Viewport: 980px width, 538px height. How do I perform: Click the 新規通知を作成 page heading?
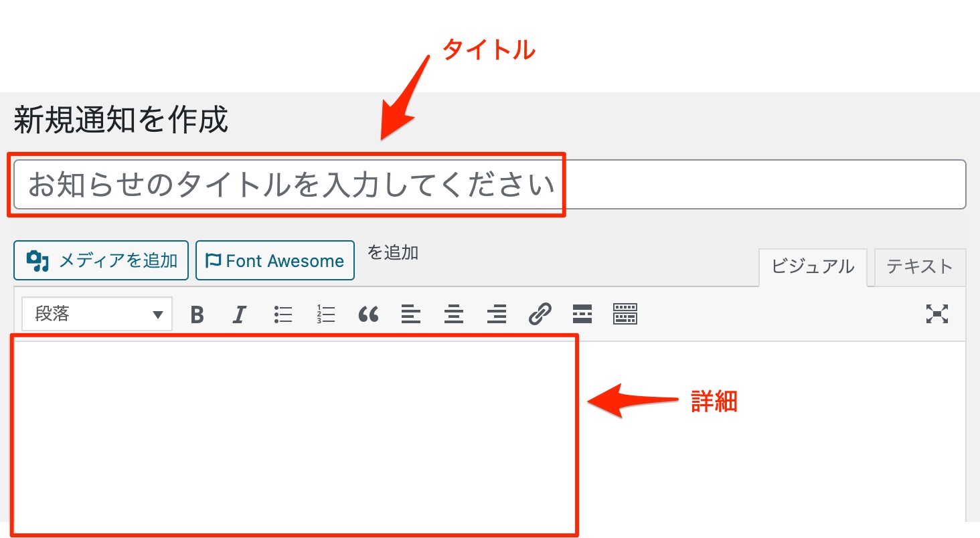pyautogui.click(x=121, y=120)
